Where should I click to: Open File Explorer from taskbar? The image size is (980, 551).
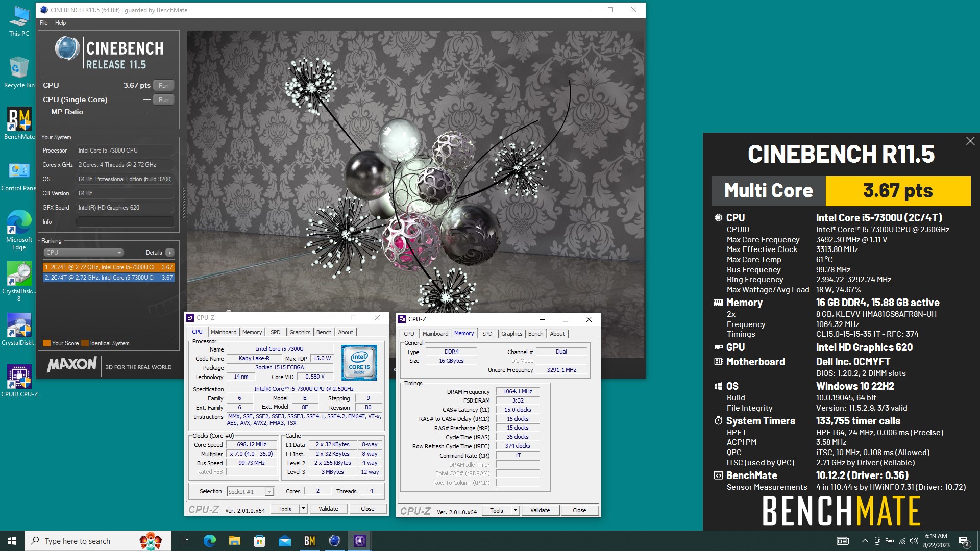point(234,541)
